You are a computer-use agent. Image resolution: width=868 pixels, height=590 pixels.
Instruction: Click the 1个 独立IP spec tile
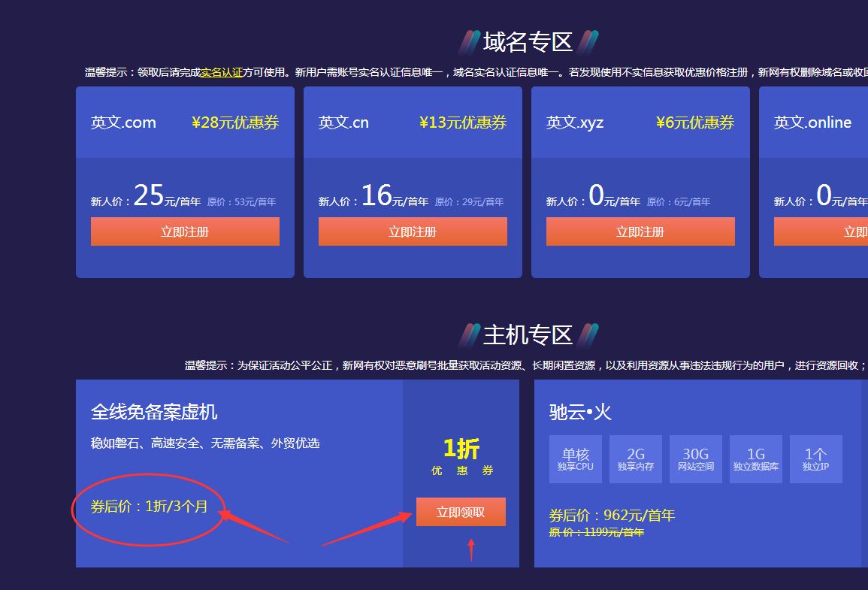point(816,459)
